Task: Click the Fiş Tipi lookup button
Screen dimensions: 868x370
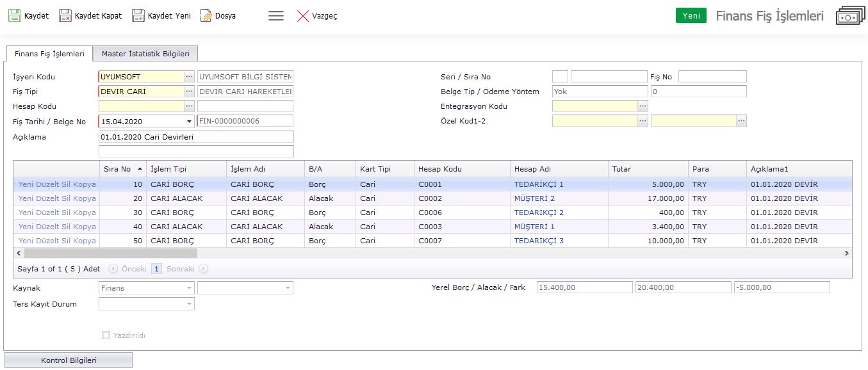Action: (189, 92)
